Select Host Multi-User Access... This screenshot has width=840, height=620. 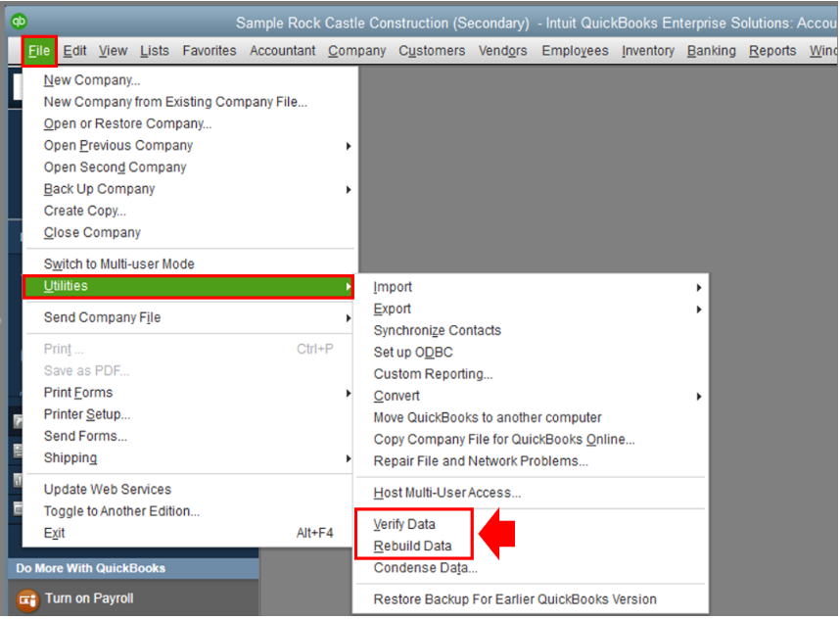tap(531, 493)
